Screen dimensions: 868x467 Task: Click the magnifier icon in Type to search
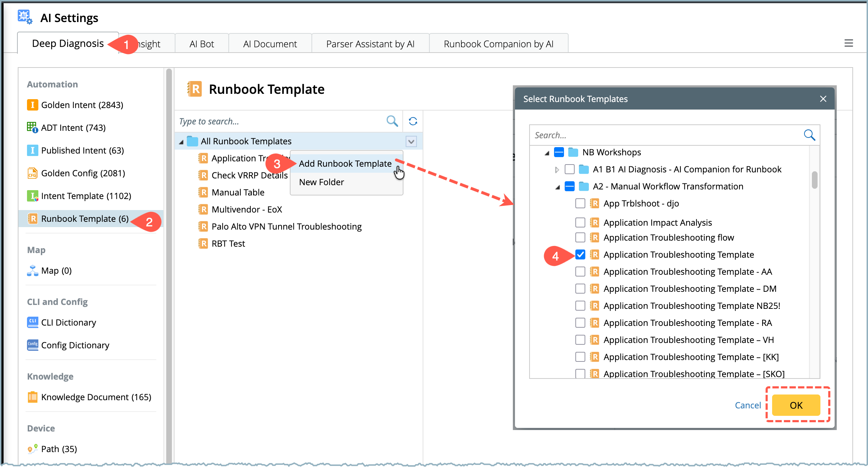(x=392, y=121)
